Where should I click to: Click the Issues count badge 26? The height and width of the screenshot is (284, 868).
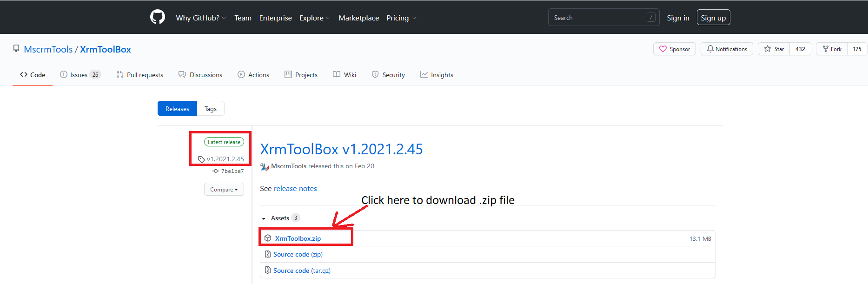(x=95, y=75)
